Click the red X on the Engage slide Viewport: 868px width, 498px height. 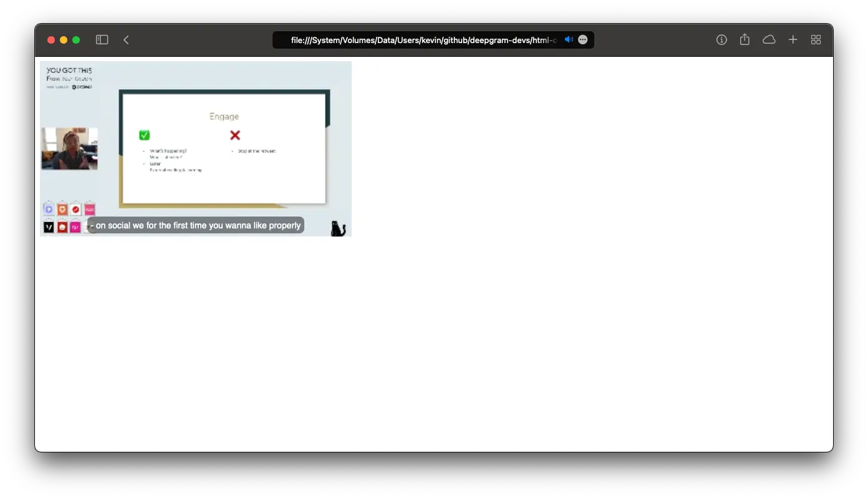(x=235, y=135)
